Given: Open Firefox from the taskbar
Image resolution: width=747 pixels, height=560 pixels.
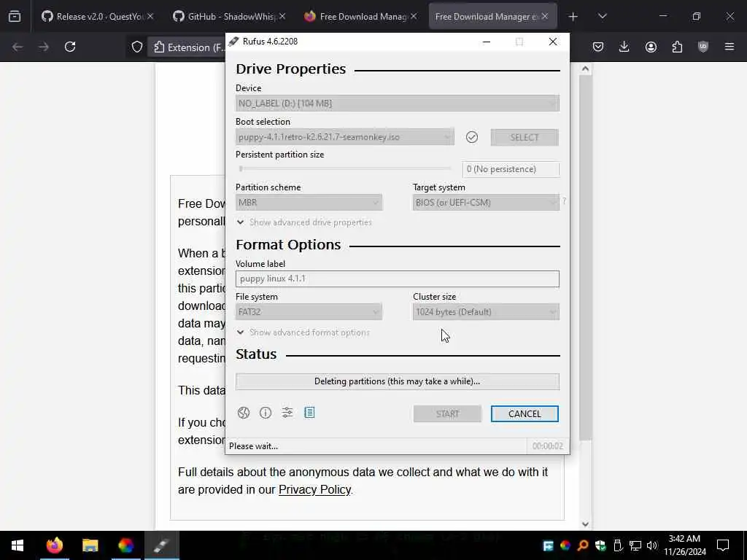Looking at the screenshot, I should coord(54,545).
